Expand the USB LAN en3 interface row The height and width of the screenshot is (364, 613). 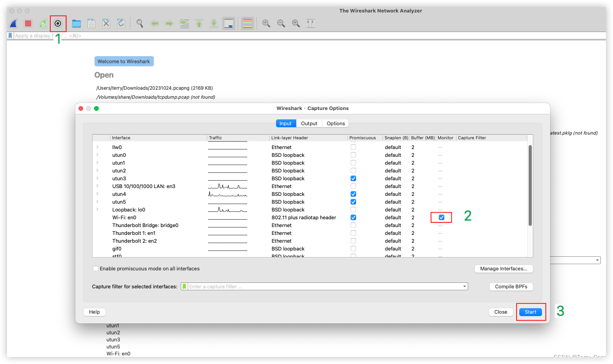97,186
